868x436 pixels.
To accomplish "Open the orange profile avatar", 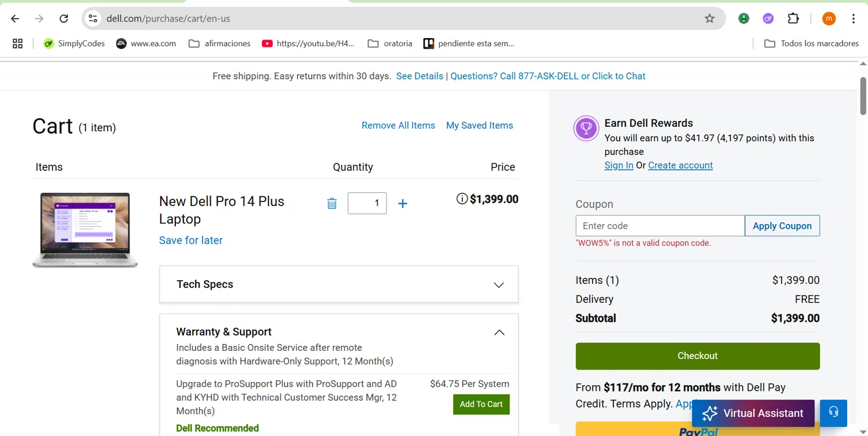I will coord(829,19).
